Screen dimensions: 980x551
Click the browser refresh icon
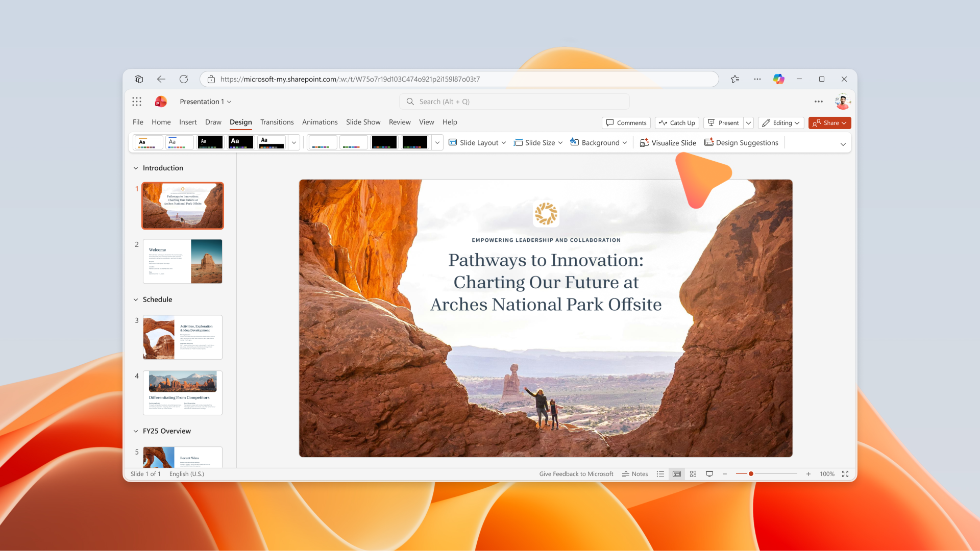tap(184, 79)
